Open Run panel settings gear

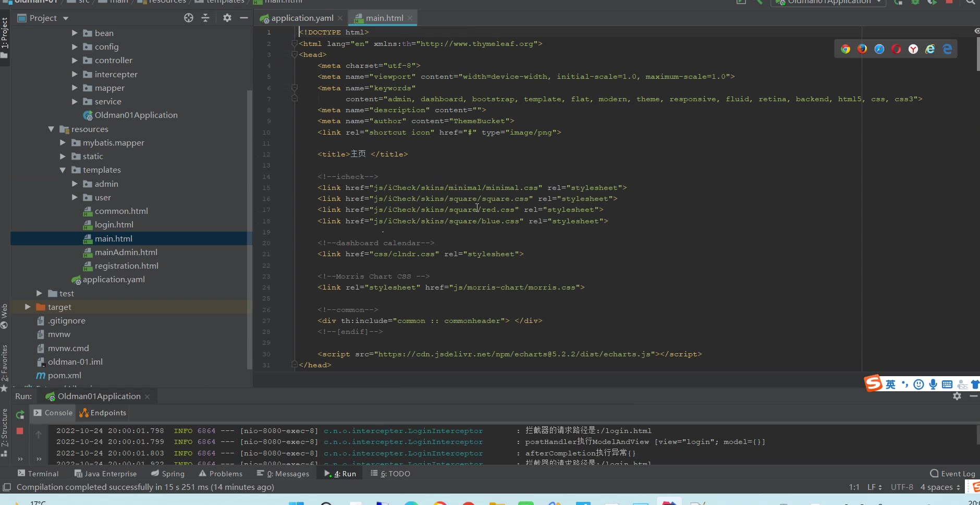tap(957, 396)
